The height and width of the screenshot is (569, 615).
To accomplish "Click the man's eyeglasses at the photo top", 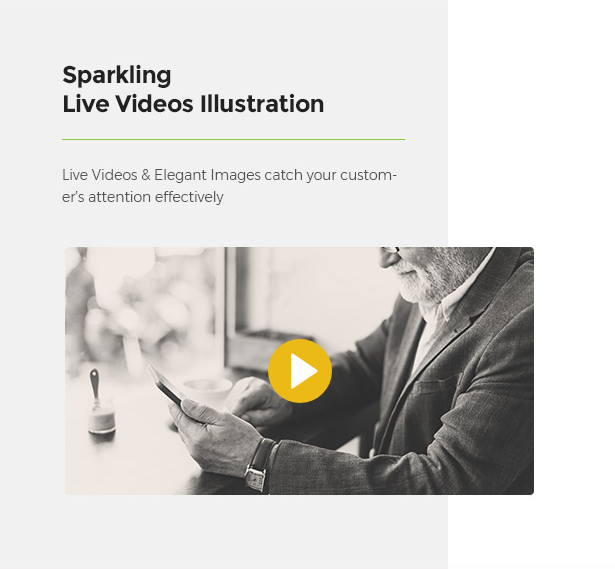I will 390,250.
